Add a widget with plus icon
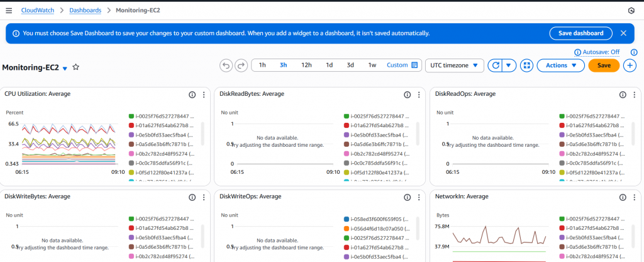 point(630,65)
